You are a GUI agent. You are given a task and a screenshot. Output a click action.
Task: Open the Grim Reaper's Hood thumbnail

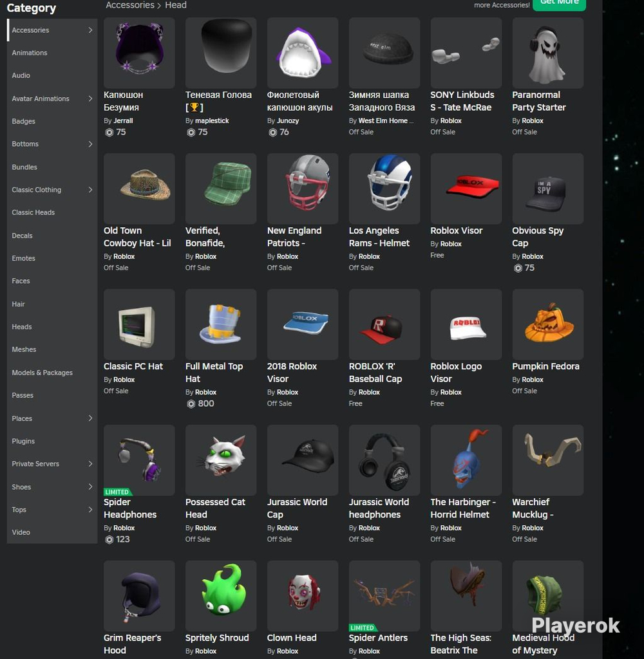click(139, 596)
